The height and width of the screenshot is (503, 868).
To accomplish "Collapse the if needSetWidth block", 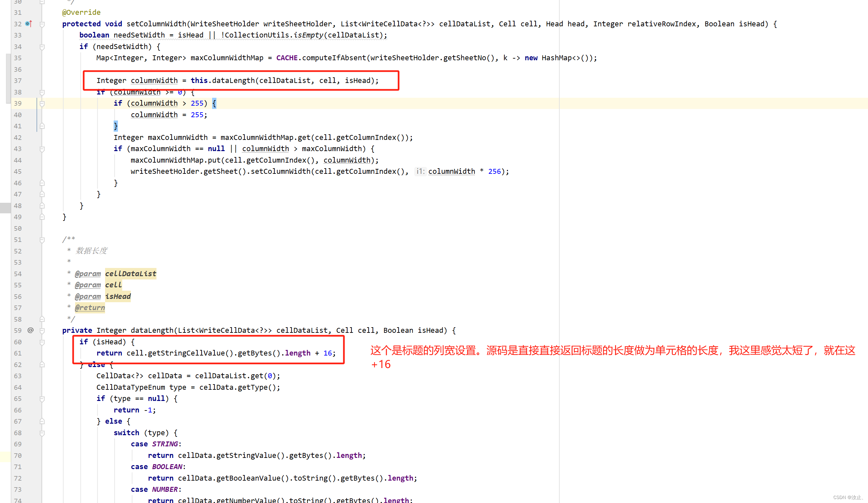I will (42, 47).
